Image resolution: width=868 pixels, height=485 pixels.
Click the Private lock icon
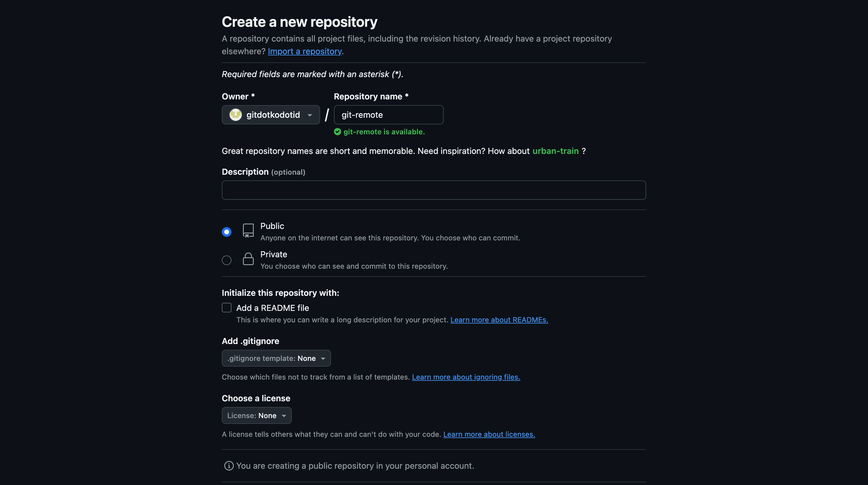pos(248,259)
